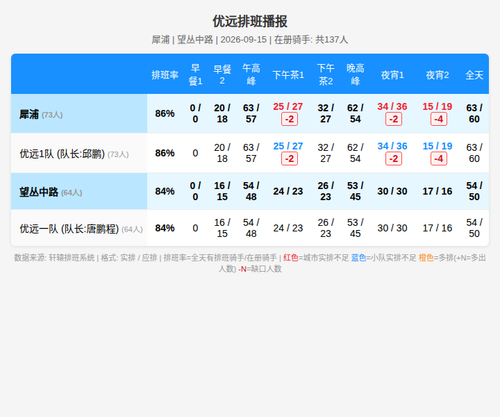Click the 犀浦 (73人) row label
This screenshot has width=500, height=417.
pos(41,114)
